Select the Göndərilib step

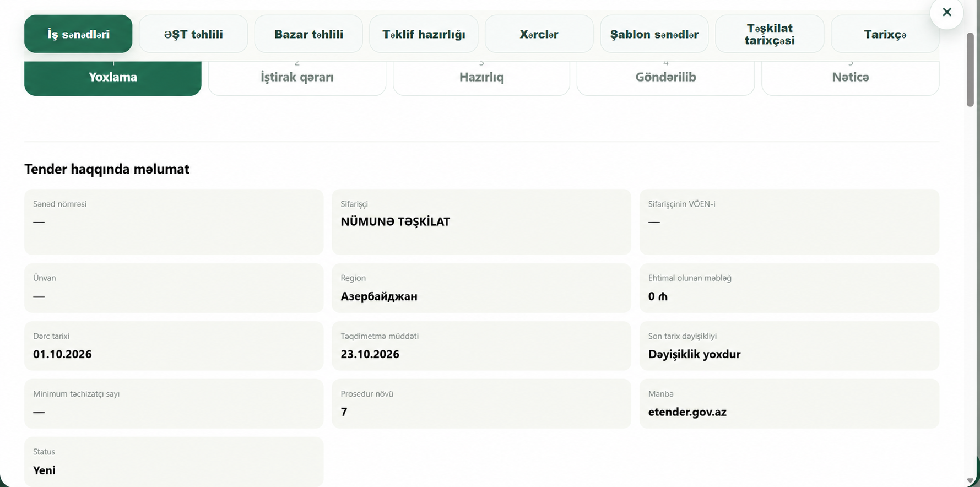[665, 77]
